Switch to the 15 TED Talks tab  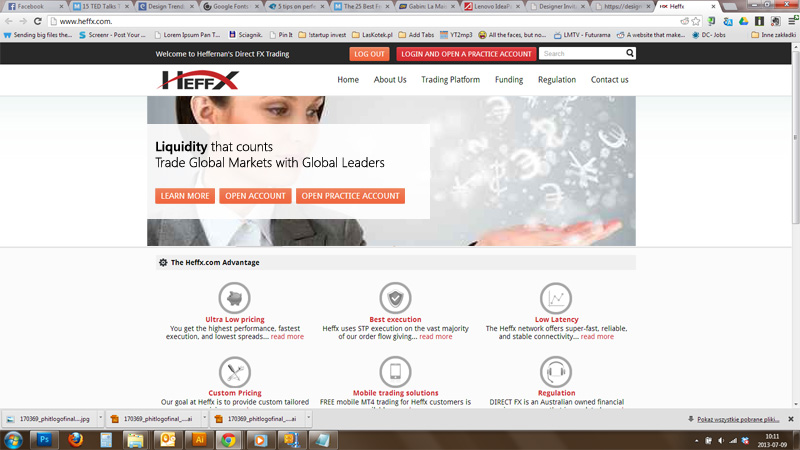(100, 7)
